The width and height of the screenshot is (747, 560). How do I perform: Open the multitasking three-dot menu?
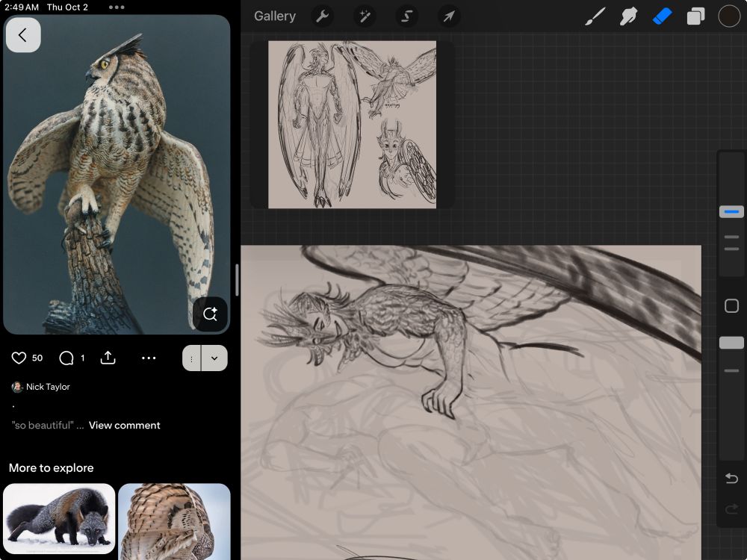tap(116, 8)
